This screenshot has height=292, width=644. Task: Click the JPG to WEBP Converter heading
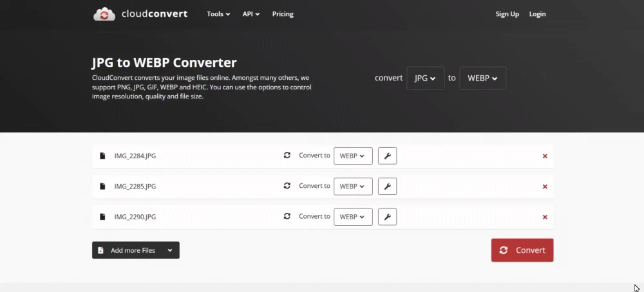click(x=164, y=63)
